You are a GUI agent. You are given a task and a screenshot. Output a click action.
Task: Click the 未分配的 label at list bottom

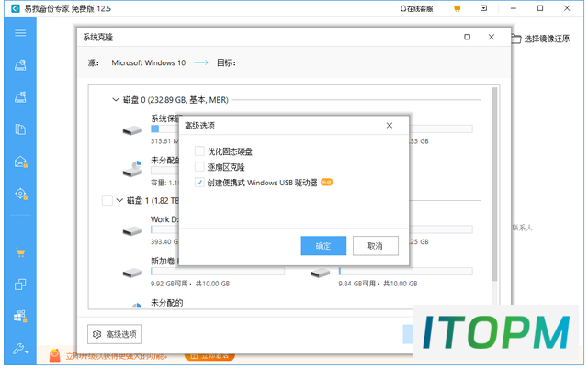coord(167,303)
